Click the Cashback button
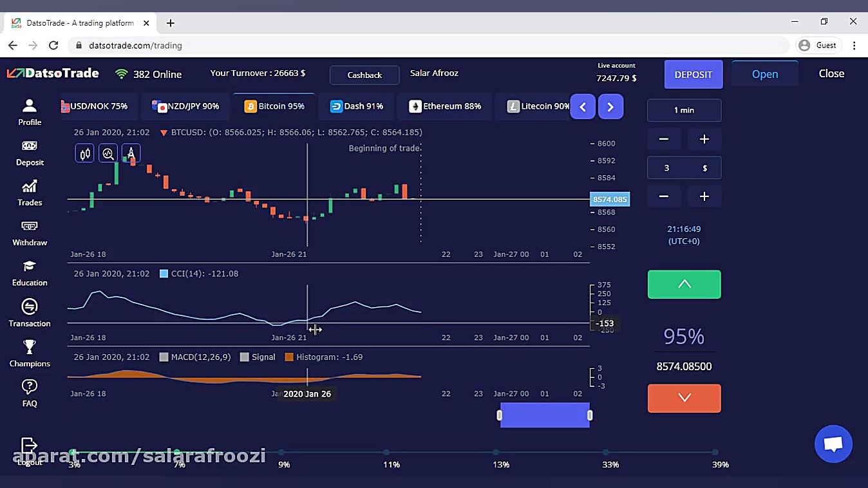The height and width of the screenshot is (488, 868). click(x=364, y=75)
